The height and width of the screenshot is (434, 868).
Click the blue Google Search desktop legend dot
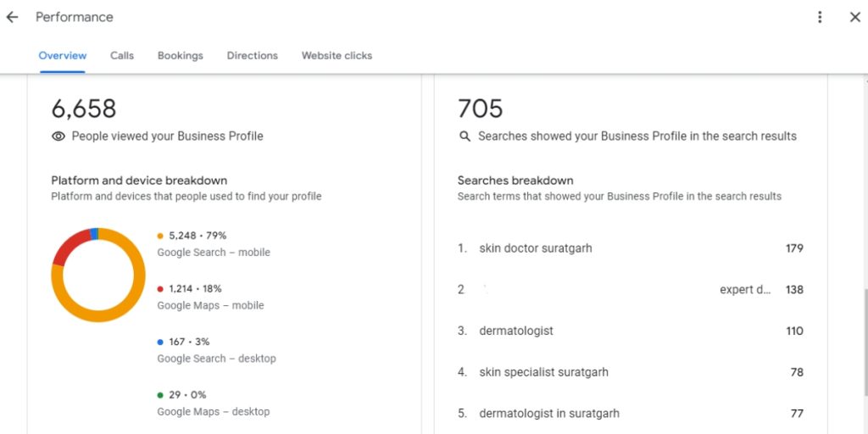point(160,342)
